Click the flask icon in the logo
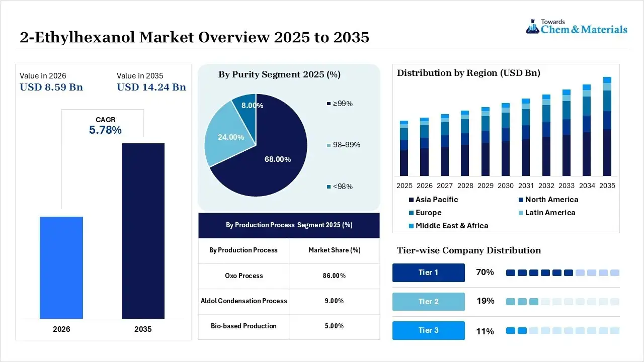 (532, 27)
